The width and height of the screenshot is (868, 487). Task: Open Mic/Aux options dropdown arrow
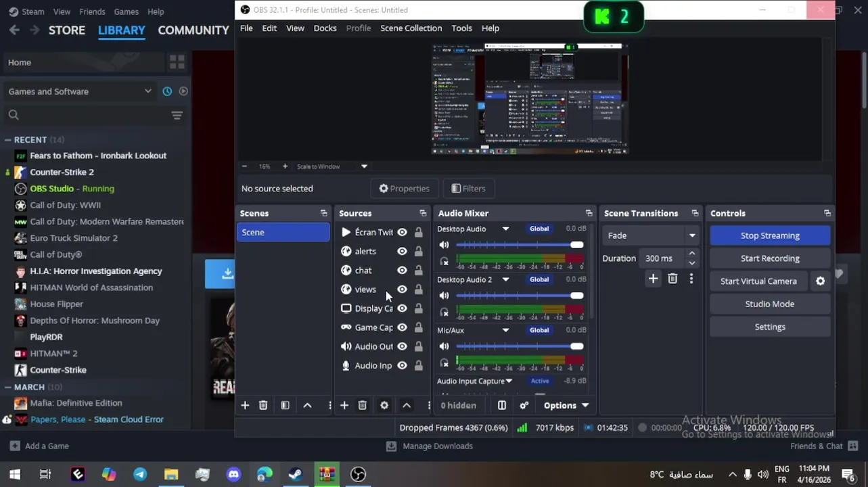coord(505,330)
